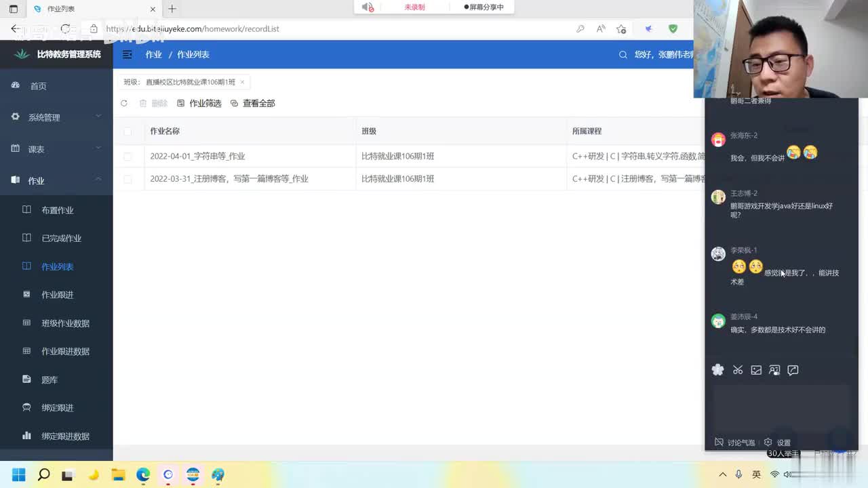The height and width of the screenshot is (488, 868).
Task: Click the 题库 document icon in the sidebar
Action: click(26, 379)
